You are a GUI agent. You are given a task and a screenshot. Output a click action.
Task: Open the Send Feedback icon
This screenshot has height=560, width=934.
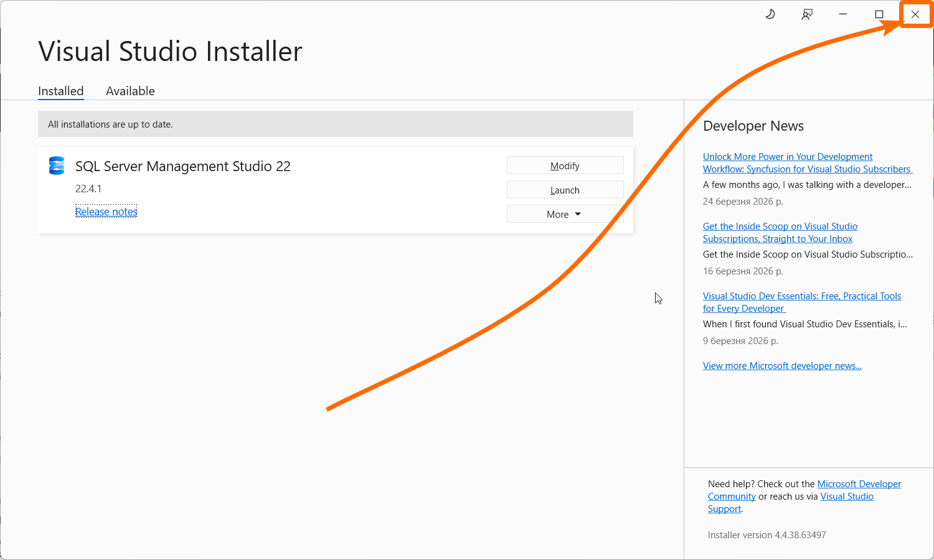[807, 14]
